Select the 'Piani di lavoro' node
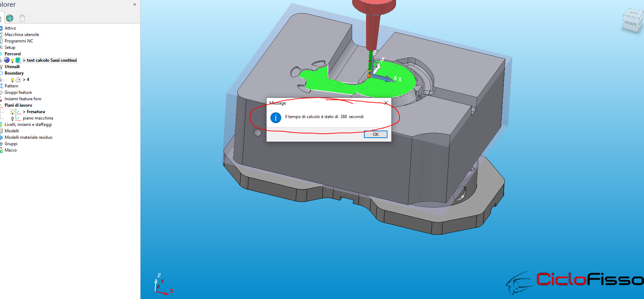This screenshot has height=299, width=644. point(18,105)
